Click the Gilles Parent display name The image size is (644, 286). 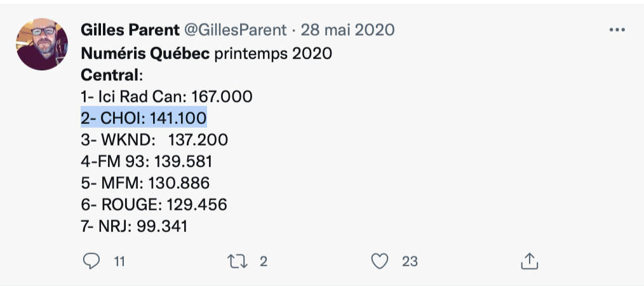pos(130,30)
